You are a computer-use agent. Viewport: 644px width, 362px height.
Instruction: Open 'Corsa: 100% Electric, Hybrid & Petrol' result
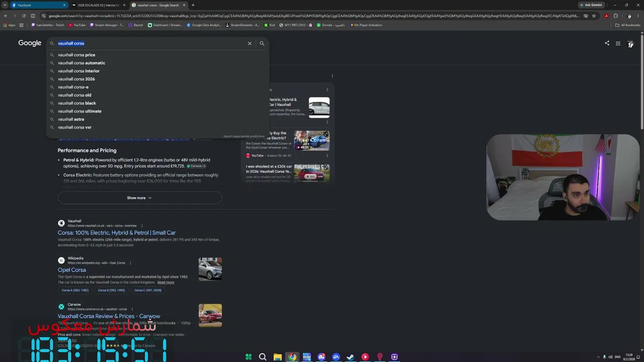click(x=117, y=233)
